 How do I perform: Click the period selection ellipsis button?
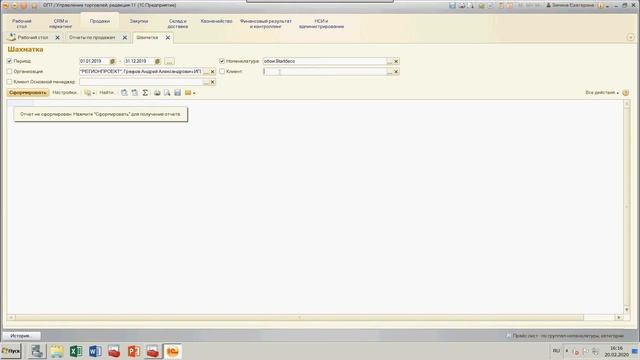169,61
